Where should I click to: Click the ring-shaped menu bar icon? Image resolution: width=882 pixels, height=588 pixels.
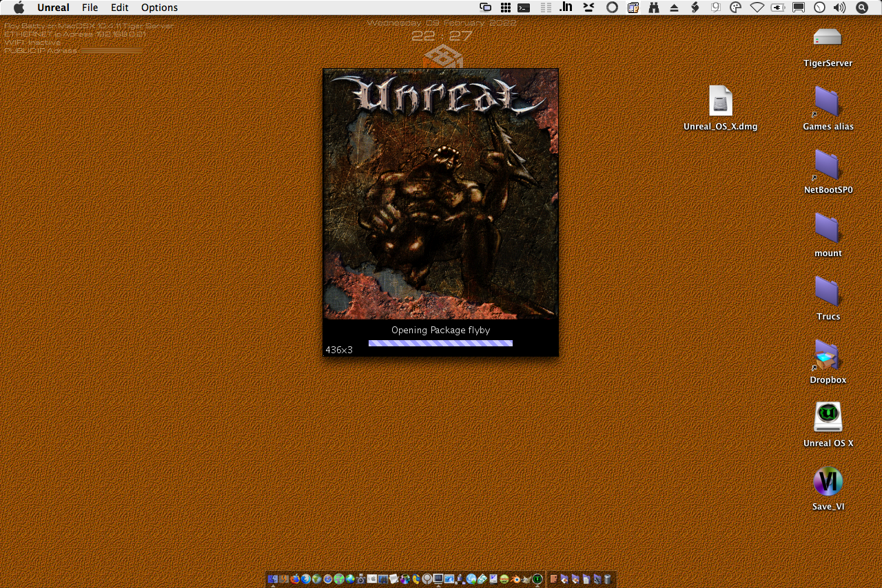click(x=612, y=8)
